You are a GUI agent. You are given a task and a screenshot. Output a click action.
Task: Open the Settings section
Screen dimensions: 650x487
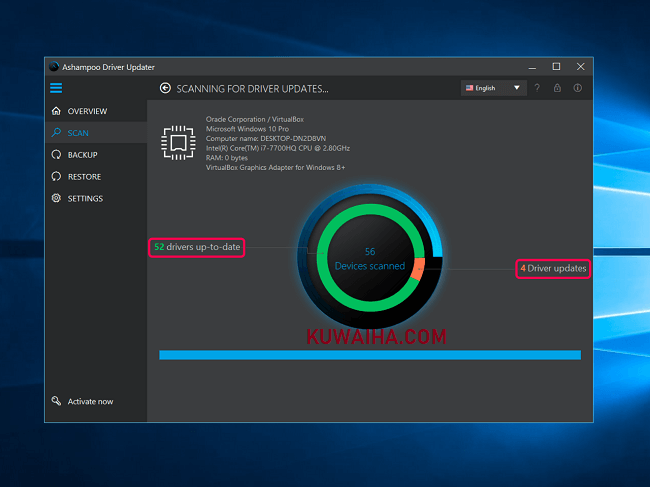[96, 198]
